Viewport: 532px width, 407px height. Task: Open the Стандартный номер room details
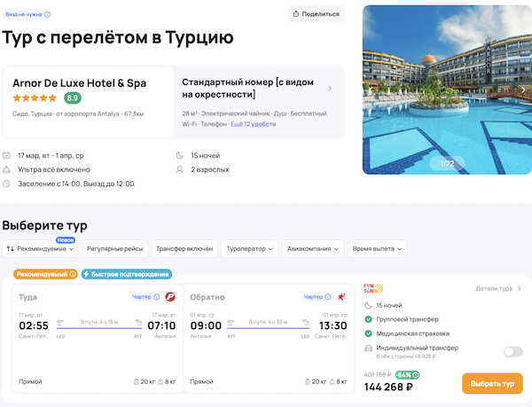[x=255, y=89]
